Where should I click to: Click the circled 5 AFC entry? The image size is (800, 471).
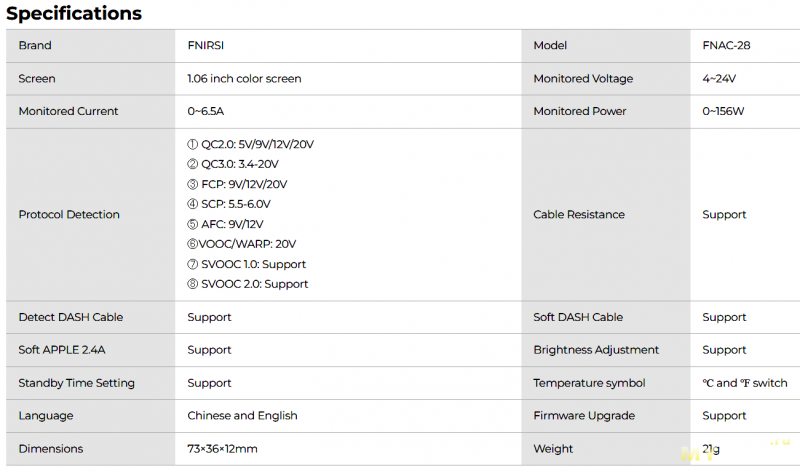click(225, 224)
